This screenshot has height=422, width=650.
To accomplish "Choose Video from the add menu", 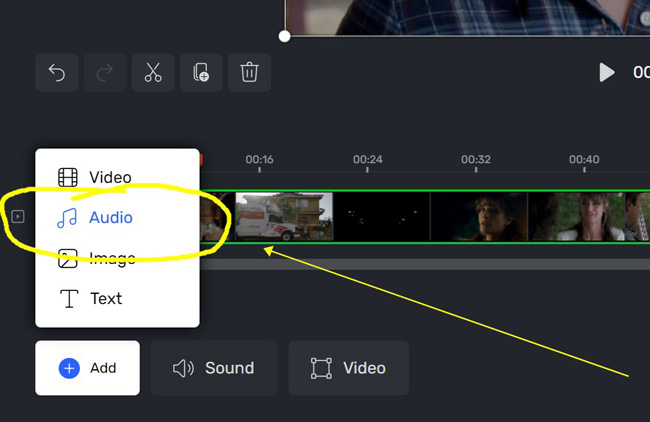I will pos(117,177).
